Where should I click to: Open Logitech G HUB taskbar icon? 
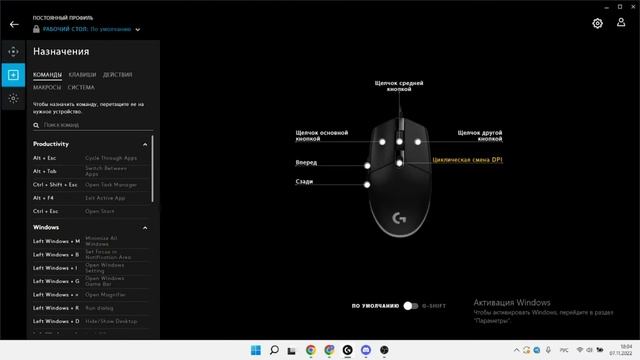pos(347,350)
